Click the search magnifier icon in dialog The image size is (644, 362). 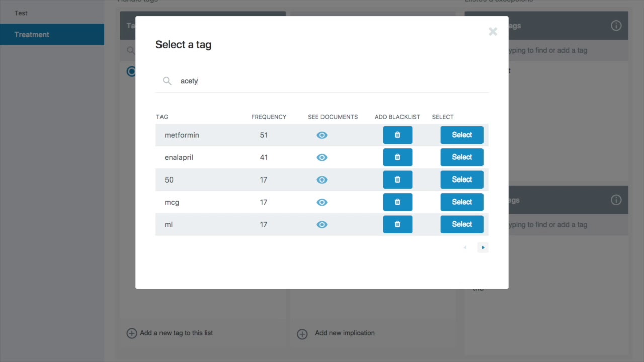(x=167, y=81)
